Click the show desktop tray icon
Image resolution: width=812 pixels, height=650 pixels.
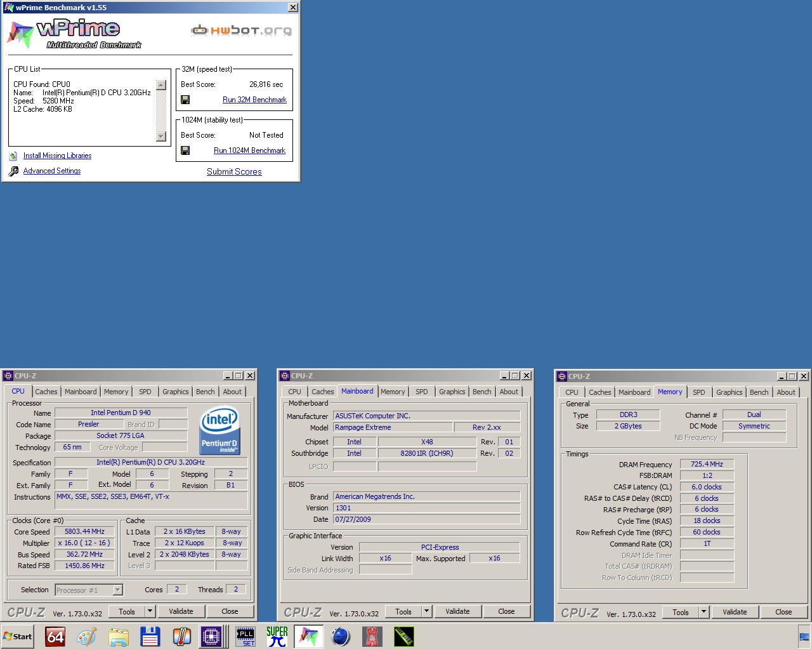point(804,637)
